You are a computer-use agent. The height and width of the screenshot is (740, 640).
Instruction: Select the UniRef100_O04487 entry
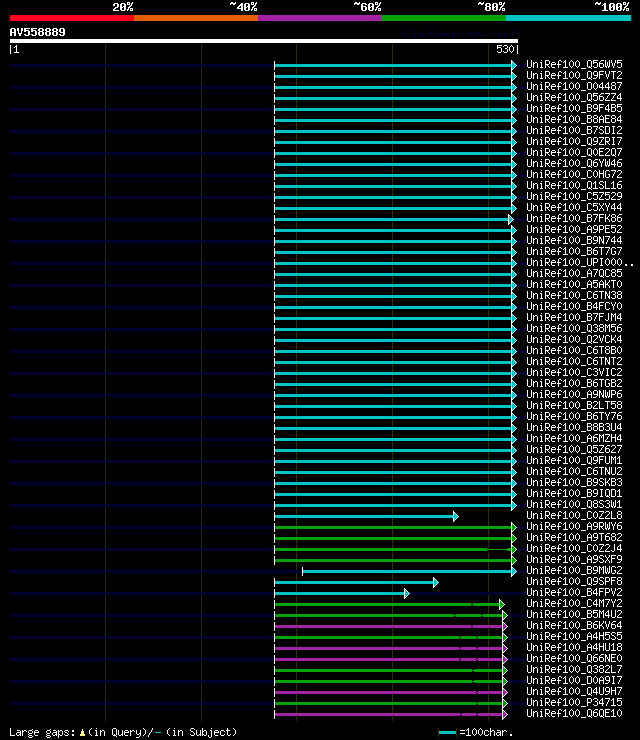click(574, 86)
